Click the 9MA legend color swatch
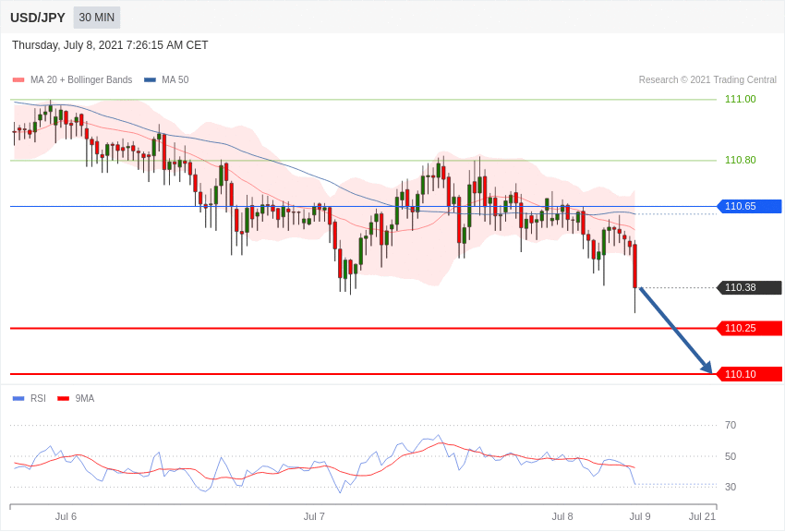This screenshot has width=785, height=532. tap(63, 399)
